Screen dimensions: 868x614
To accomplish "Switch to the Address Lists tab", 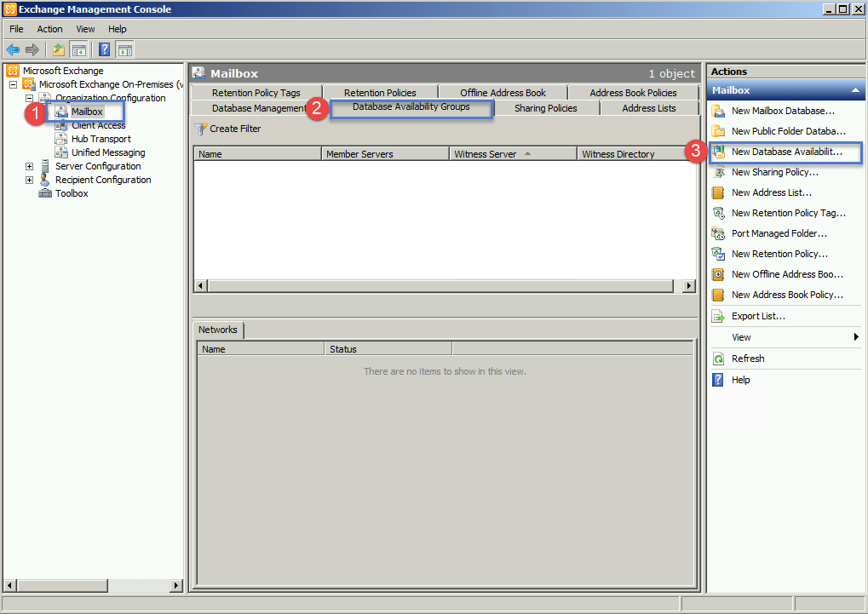I will point(649,108).
